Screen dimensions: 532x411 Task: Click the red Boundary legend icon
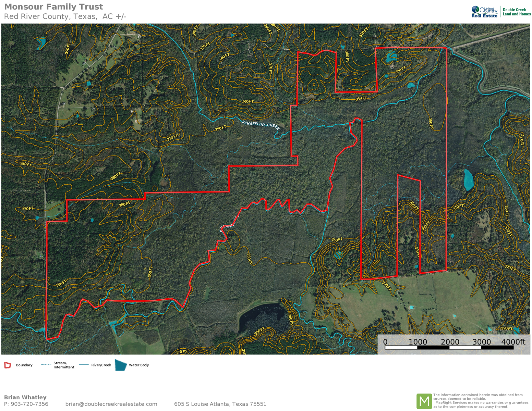pyautogui.click(x=8, y=365)
